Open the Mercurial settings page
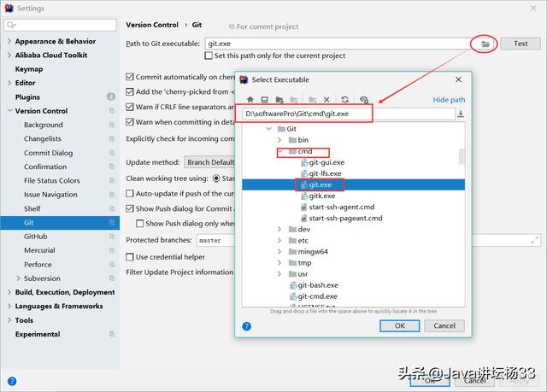Screen dimensions: 547x392 click(x=39, y=250)
